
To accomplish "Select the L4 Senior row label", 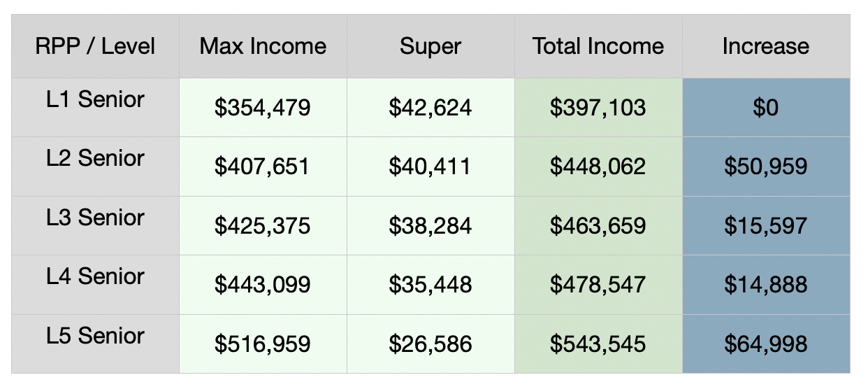I will (95, 276).
